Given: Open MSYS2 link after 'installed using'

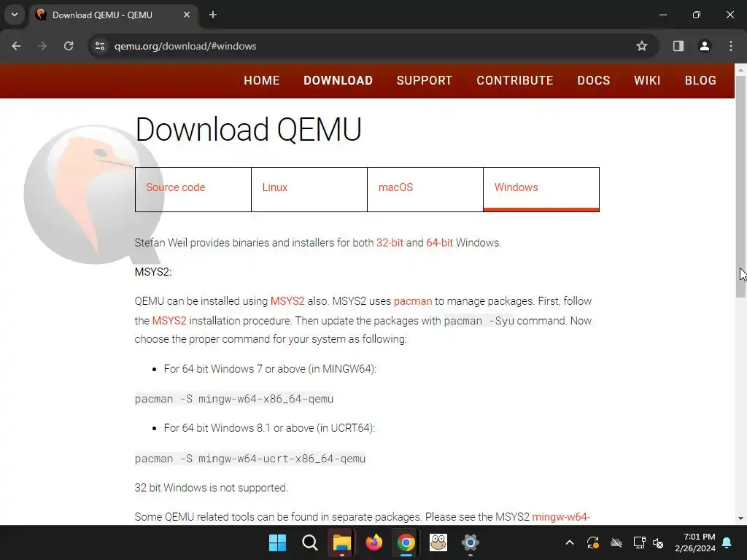Looking at the screenshot, I should pos(287,301).
